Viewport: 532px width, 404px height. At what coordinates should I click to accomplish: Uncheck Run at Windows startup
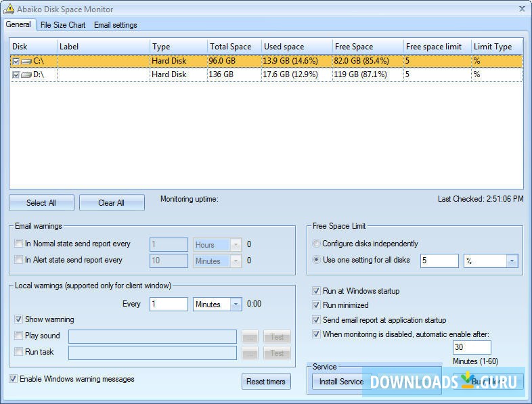(316, 291)
